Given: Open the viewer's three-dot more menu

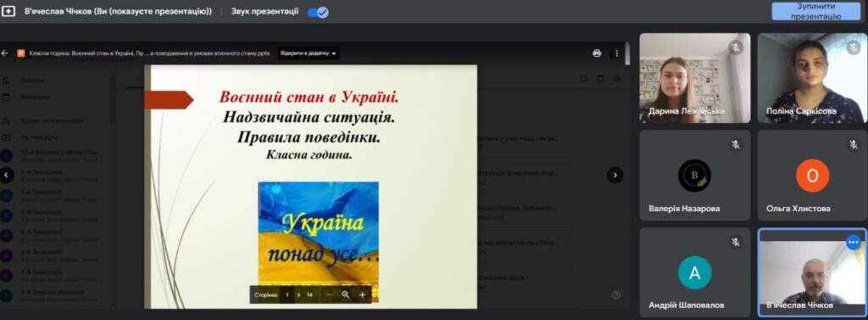Looking at the screenshot, I should coord(617,53).
